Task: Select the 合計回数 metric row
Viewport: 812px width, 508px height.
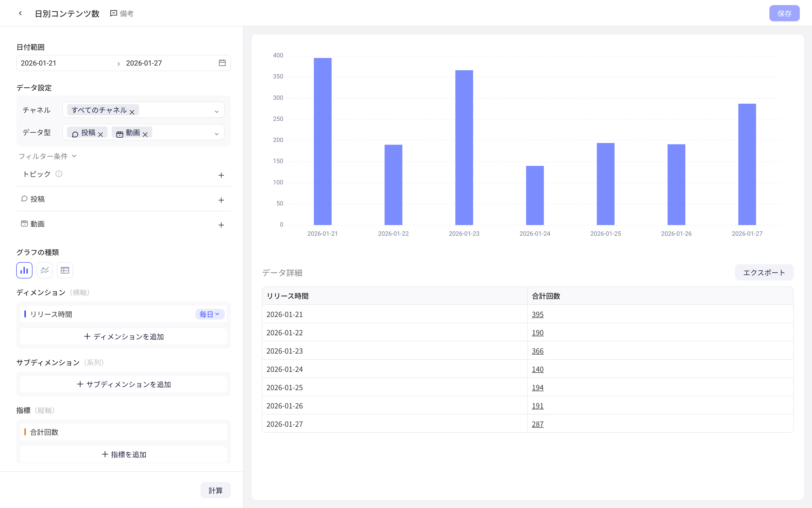Action: [x=124, y=432]
